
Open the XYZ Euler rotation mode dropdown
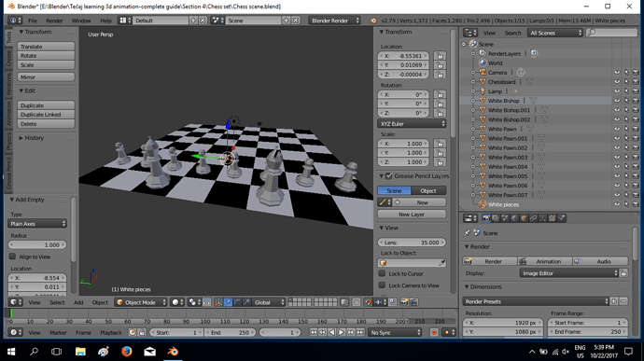click(x=412, y=124)
